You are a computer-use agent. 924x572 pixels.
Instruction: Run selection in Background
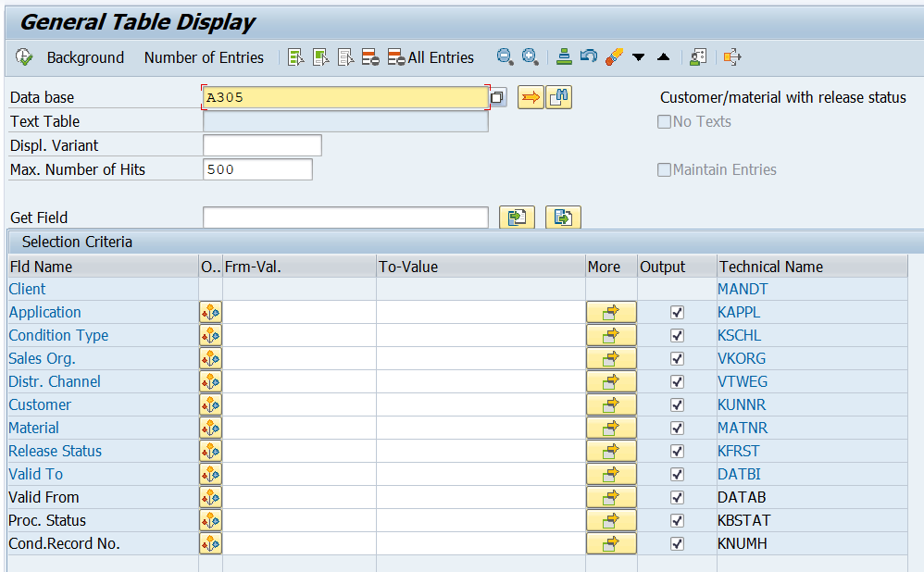pyautogui.click(x=85, y=57)
